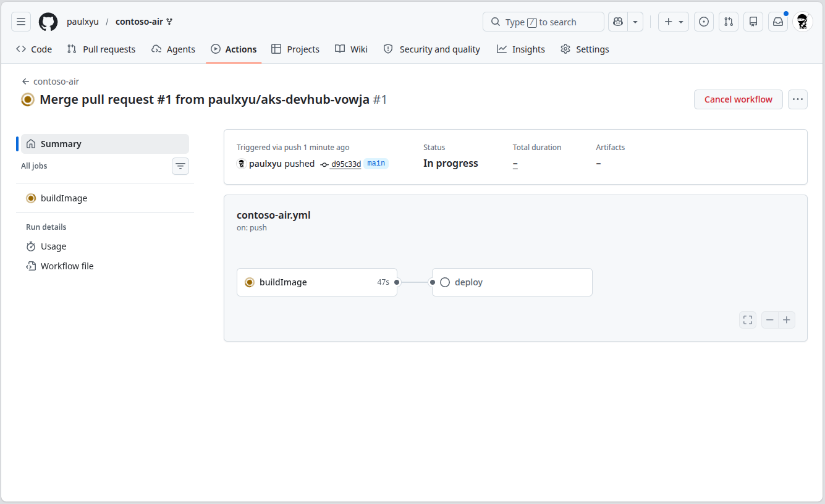The image size is (825, 504).
Task: Select the Actions tab
Action: click(234, 49)
